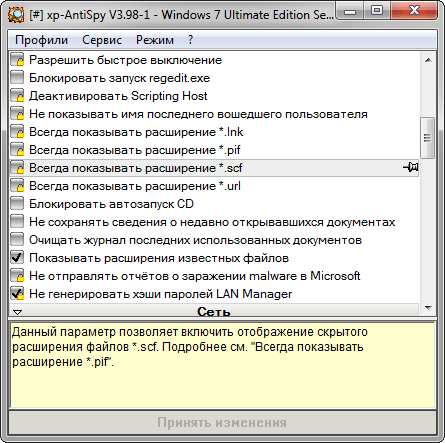The height and width of the screenshot is (443, 445).
Task: Open the question mark help menu
Action: tap(190, 40)
